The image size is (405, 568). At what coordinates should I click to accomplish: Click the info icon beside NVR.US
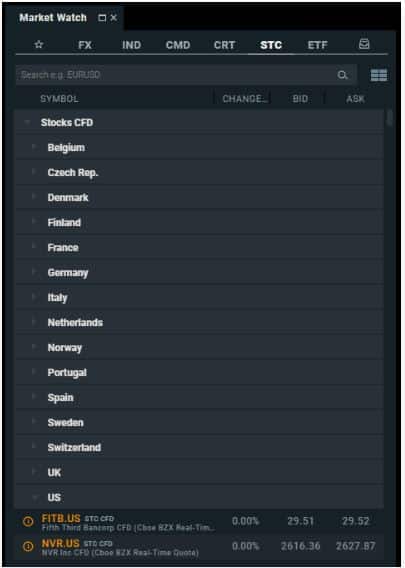click(x=28, y=546)
